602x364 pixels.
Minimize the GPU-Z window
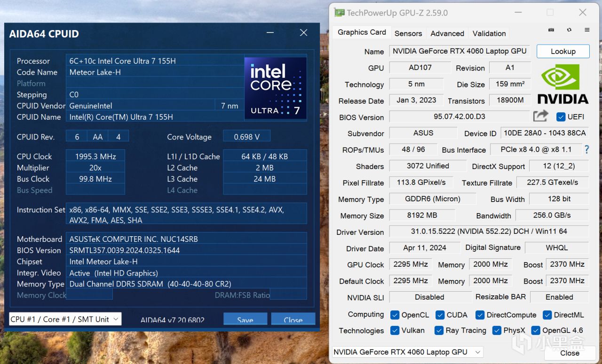click(517, 13)
